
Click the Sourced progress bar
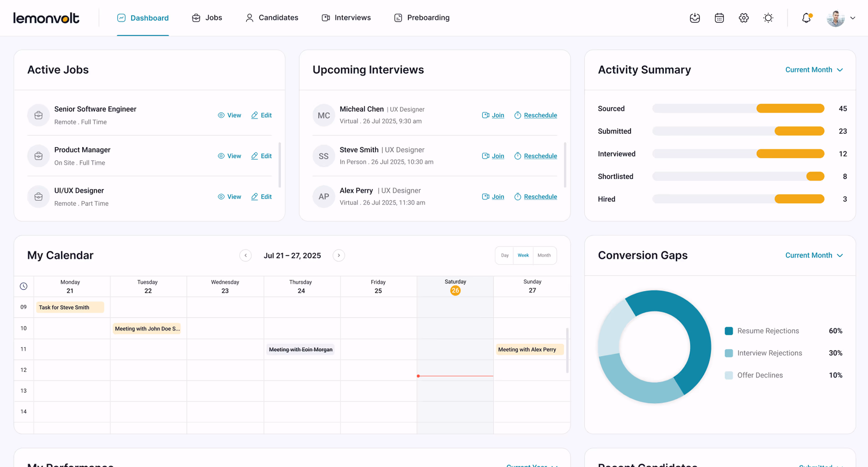tap(738, 108)
